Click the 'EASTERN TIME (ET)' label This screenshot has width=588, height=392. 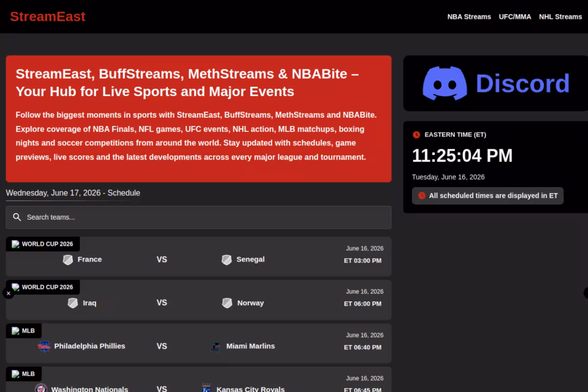tap(455, 135)
